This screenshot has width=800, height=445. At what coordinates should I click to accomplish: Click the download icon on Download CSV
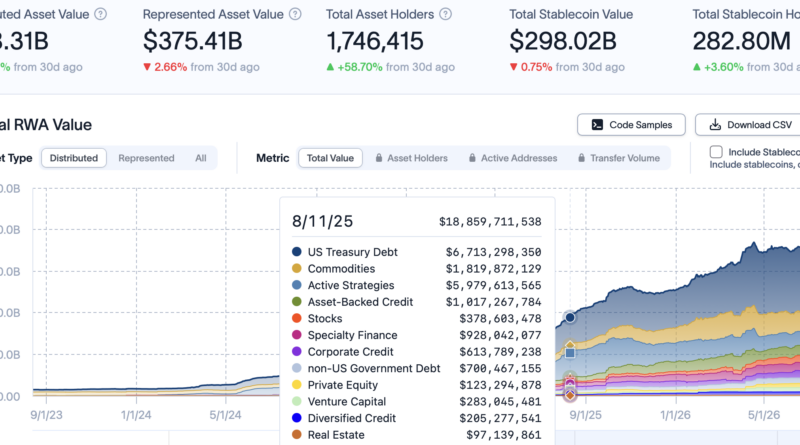[715, 125]
